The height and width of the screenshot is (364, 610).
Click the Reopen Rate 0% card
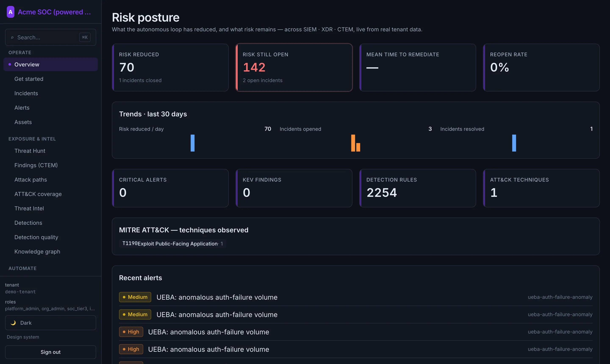point(542,68)
